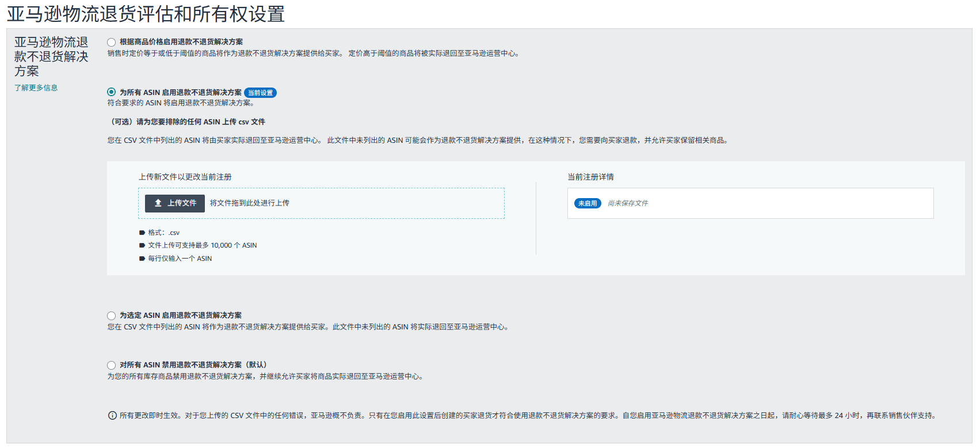The width and height of the screenshot is (980, 448).
Task: Open the 了解更多信息 link
Action: point(36,88)
